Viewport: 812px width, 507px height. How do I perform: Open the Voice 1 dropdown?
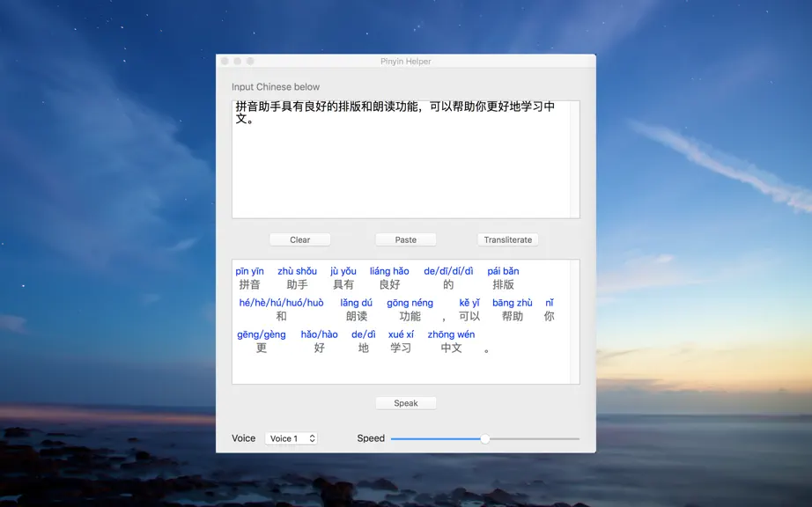[x=291, y=438]
